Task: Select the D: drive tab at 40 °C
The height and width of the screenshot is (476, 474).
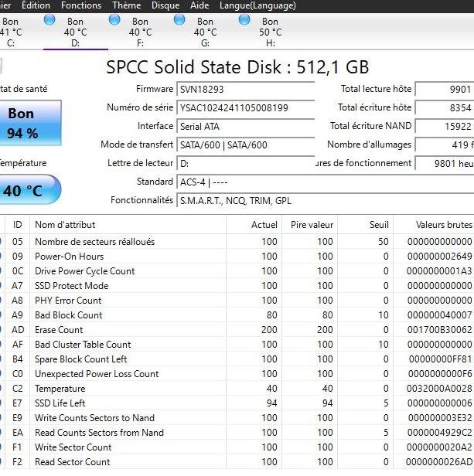Action: pyautogui.click(x=76, y=32)
